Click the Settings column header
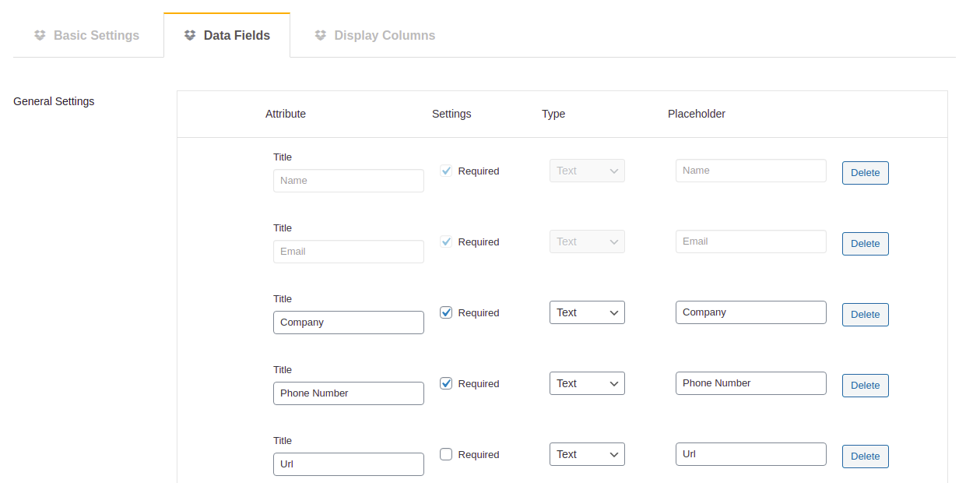This screenshot has width=980, height=483. coord(451,114)
